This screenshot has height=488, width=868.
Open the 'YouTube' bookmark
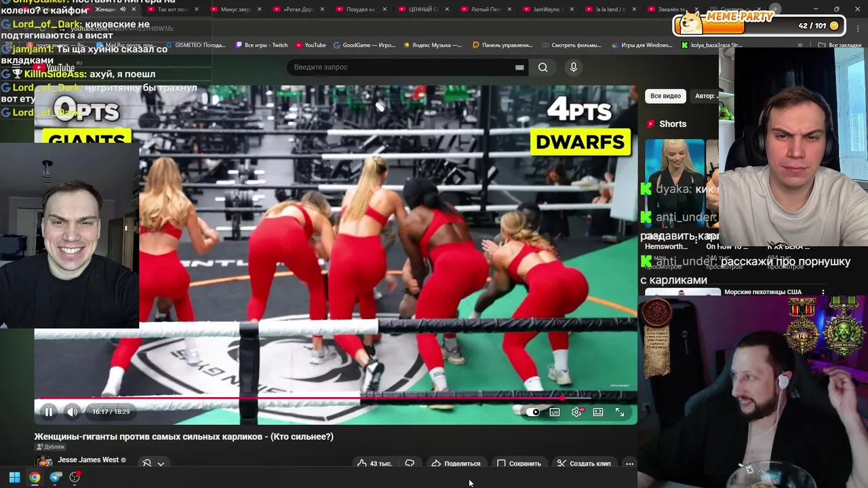pos(311,45)
